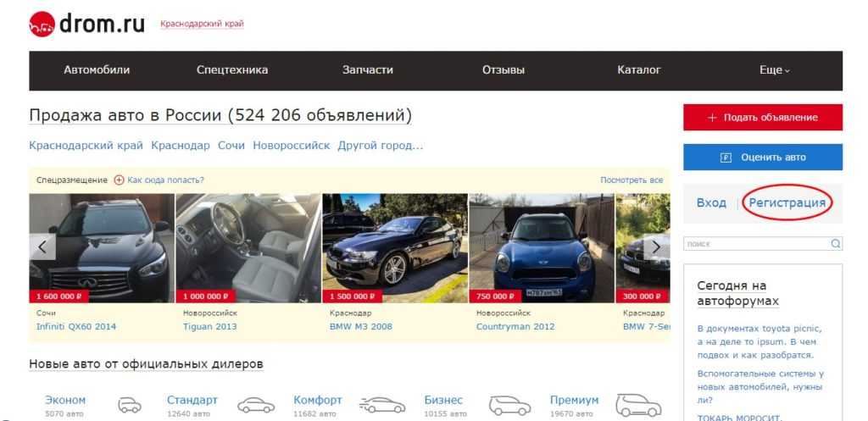This screenshot has height=421, width=868.
Task: Click the Регистрация link
Action: click(787, 202)
